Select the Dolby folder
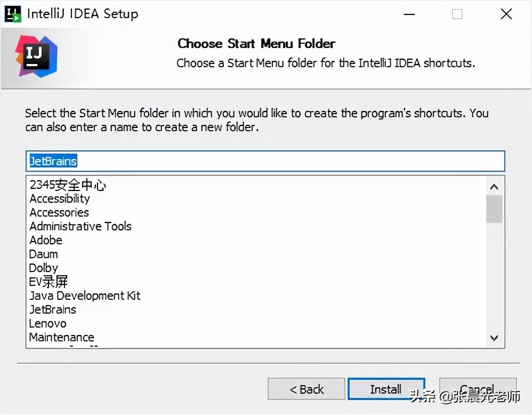Screen dimensions: 532x415 tap(44, 268)
